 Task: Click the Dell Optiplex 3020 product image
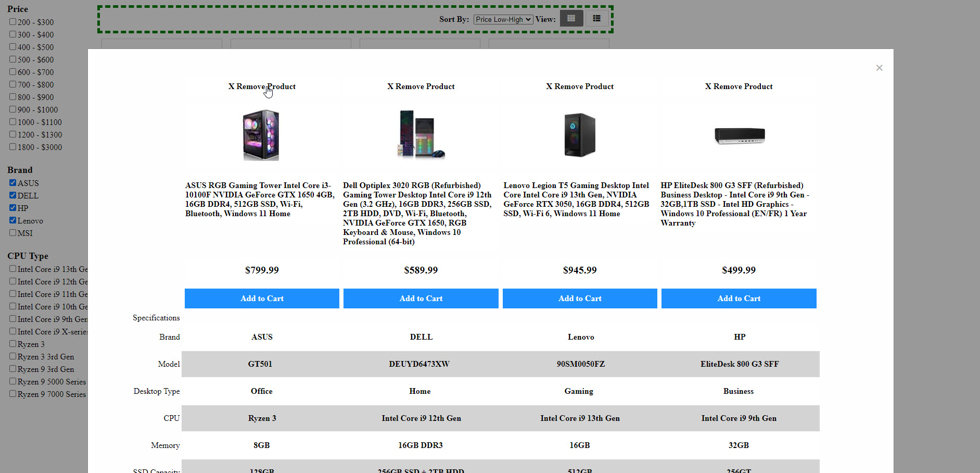click(x=421, y=134)
